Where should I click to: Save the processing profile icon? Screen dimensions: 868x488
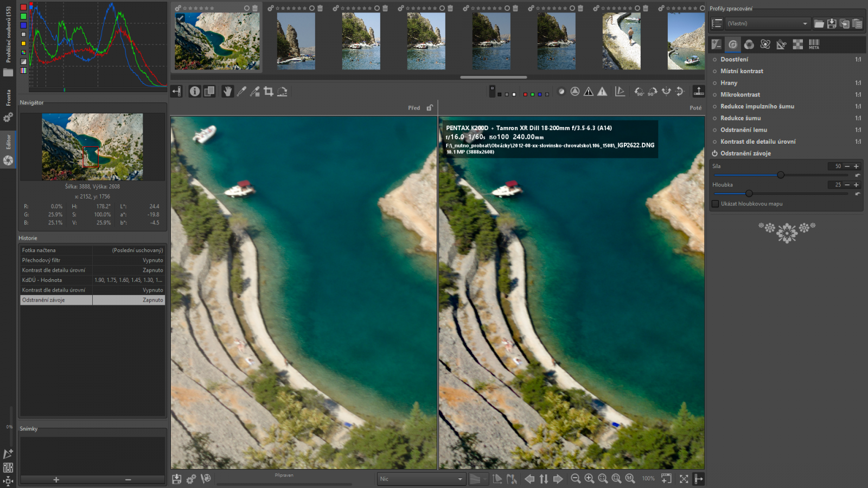[x=832, y=23]
